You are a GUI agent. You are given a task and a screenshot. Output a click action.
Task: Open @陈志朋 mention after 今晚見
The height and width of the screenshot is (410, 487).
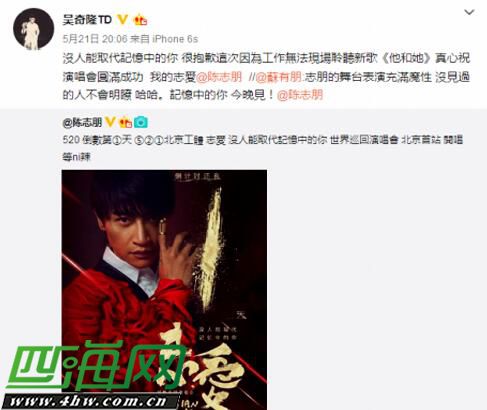300,95
